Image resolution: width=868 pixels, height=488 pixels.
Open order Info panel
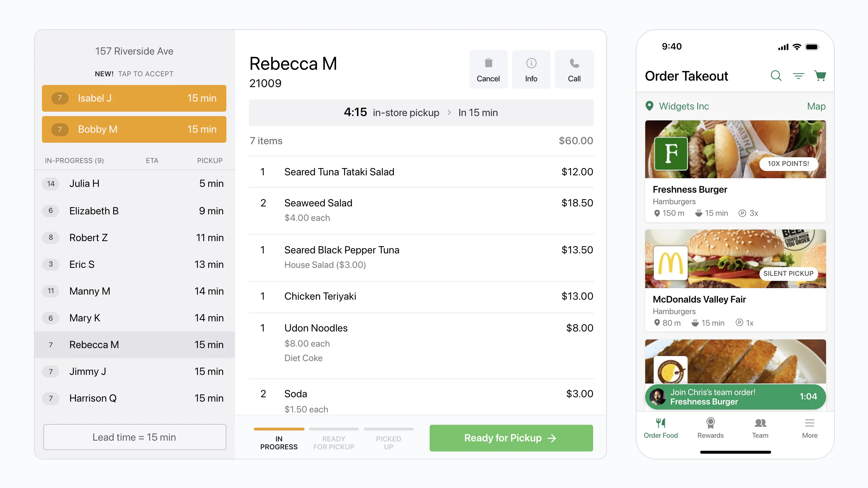pyautogui.click(x=531, y=69)
